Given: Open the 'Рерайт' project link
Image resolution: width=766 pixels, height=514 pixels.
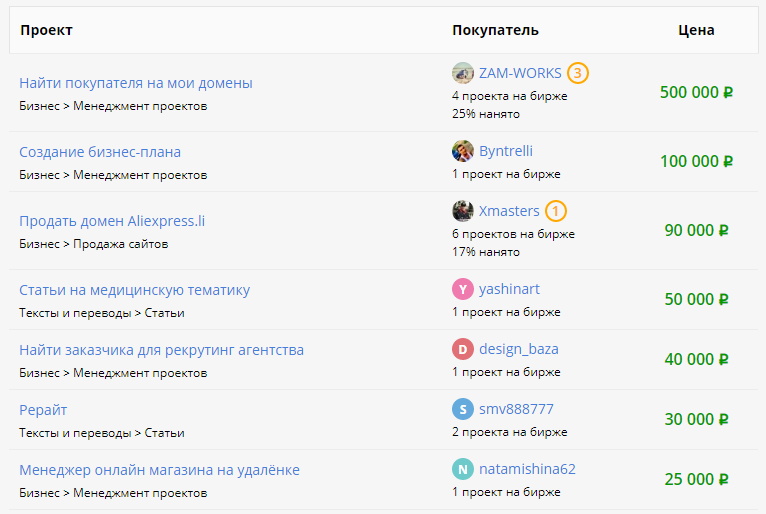Looking at the screenshot, I should pyautogui.click(x=43, y=410).
